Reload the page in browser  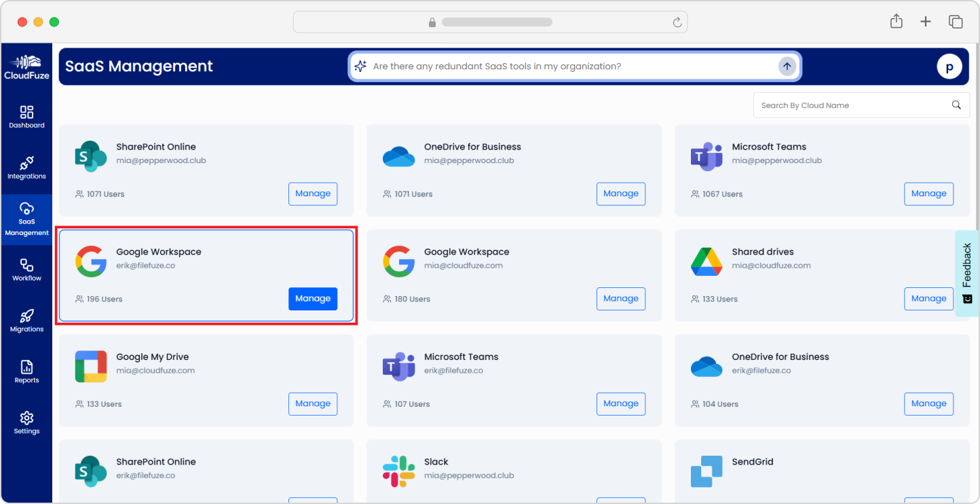677,22
